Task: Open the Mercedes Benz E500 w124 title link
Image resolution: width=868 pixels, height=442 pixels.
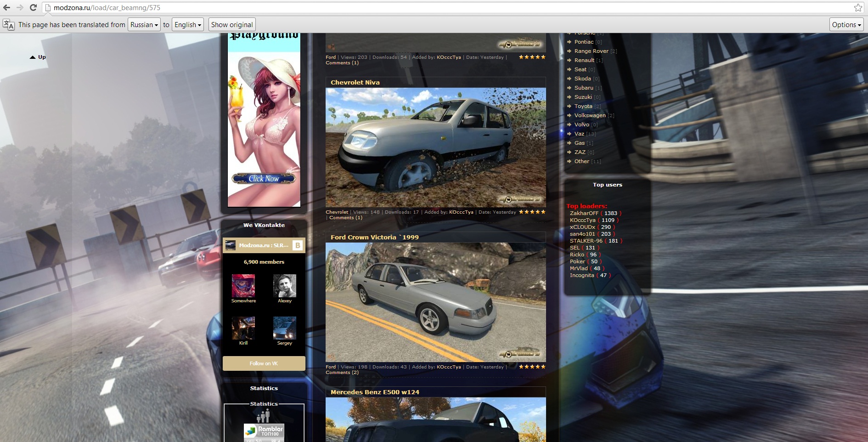Action: point(375,392)
